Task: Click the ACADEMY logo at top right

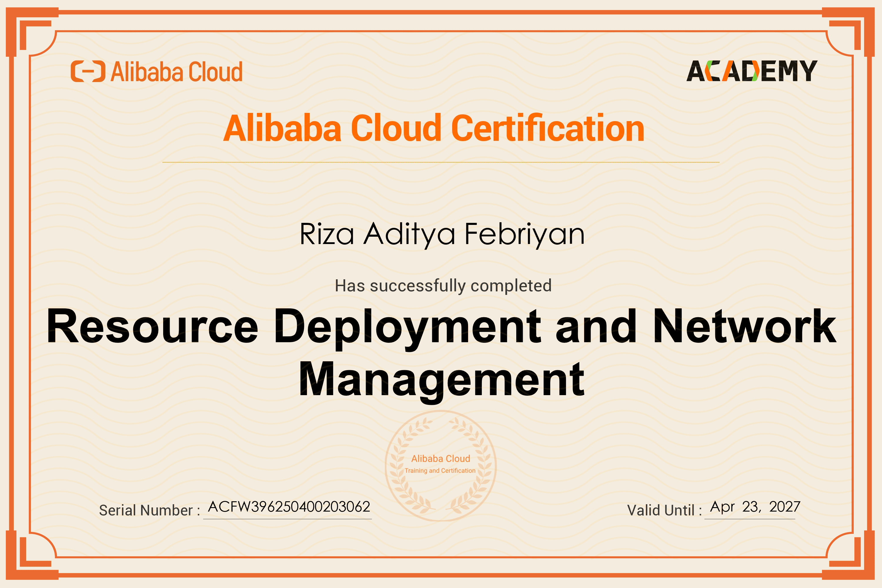Action: click(751, 71)
